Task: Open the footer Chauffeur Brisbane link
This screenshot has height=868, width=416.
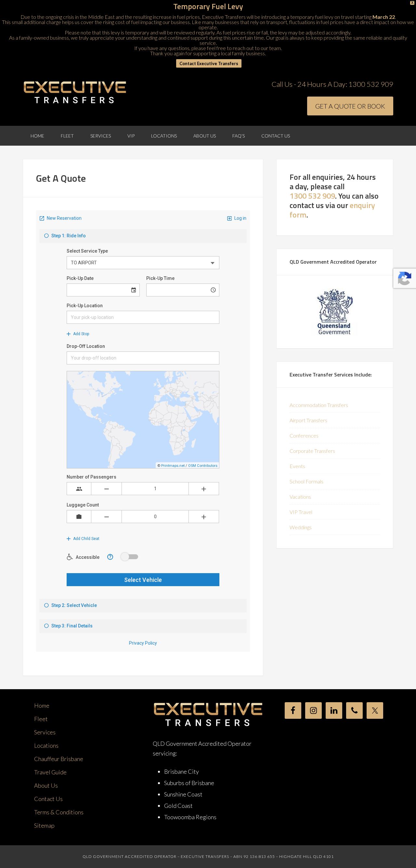Action: 58,759
